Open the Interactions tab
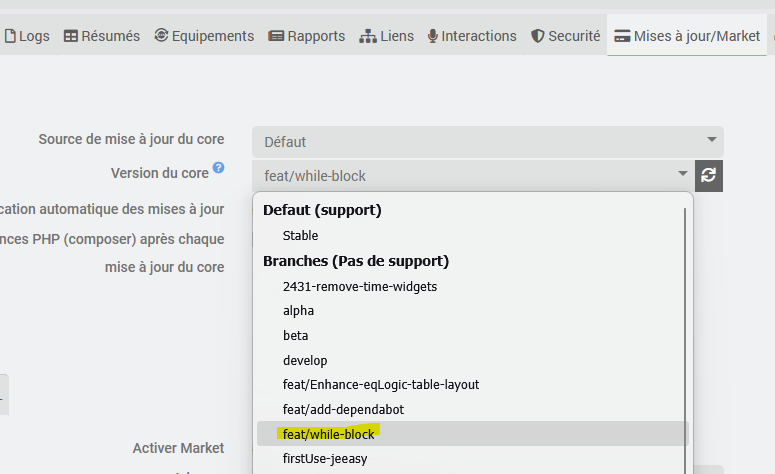The width and height of the screenshot is (775, 474). 472,36
